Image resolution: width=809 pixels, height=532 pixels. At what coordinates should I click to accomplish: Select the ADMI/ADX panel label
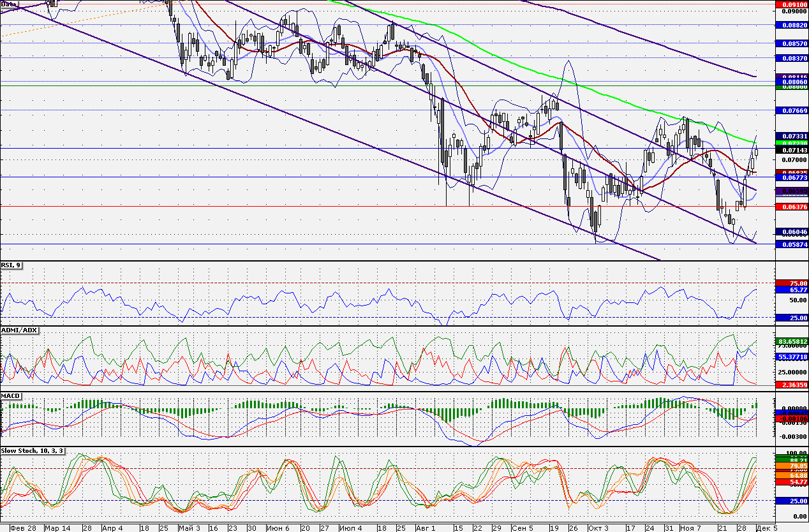19,330
